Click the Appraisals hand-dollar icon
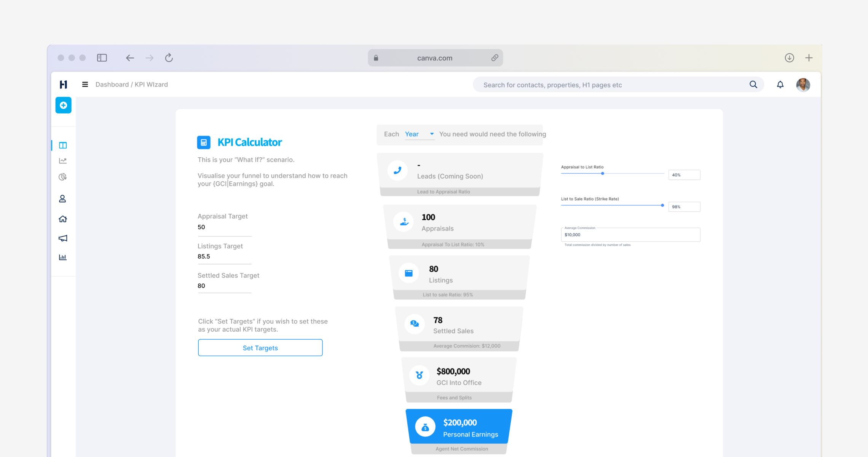868x457 pixels. (404, 222)
